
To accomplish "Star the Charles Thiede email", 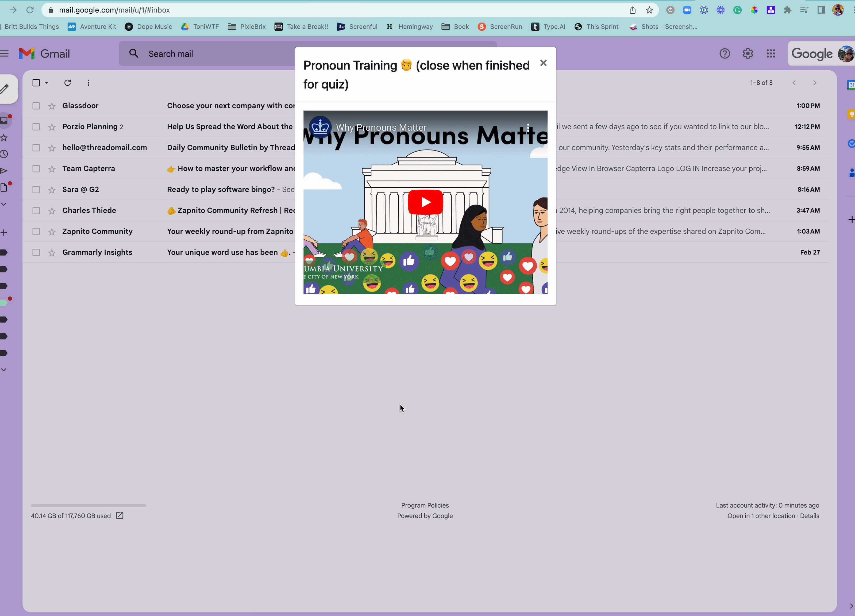I will pyautogui.click(x=52, y=210).
